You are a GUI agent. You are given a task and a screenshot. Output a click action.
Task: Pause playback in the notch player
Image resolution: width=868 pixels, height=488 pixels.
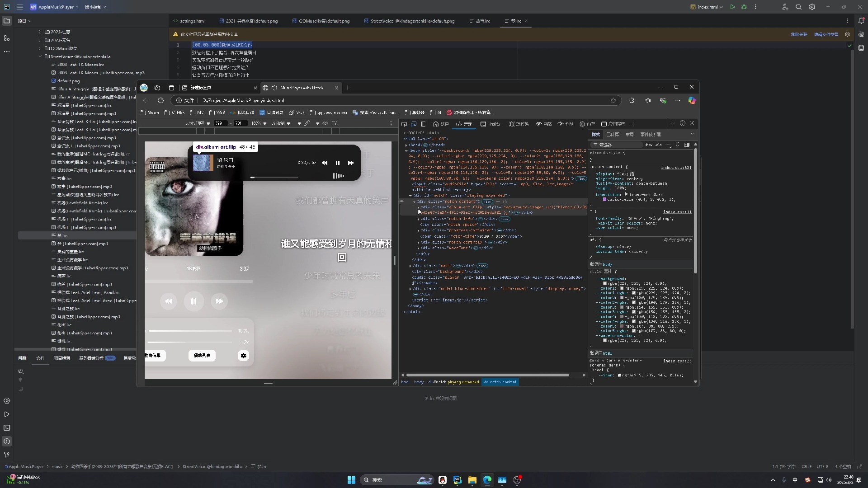click(x=337, y=163)
